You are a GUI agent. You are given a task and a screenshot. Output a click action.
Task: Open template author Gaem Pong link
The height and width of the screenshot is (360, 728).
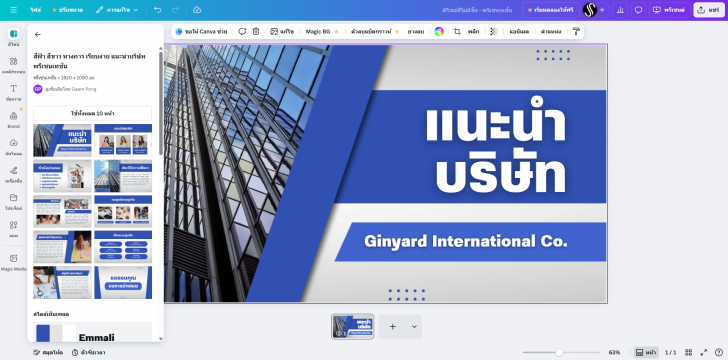[84, 89]
